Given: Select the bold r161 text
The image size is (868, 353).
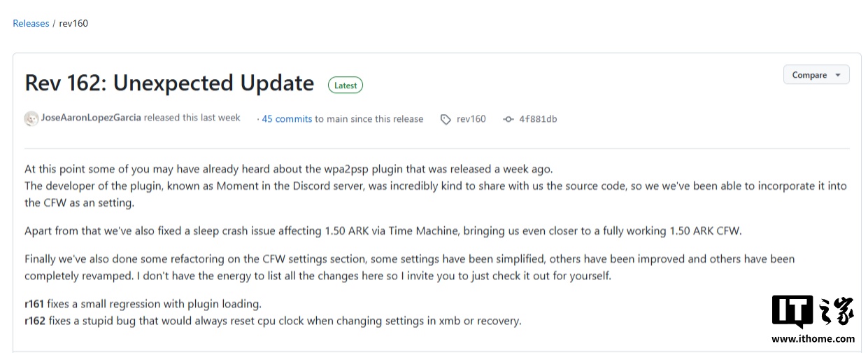Looking at the screenshot, I should point(34,304).
